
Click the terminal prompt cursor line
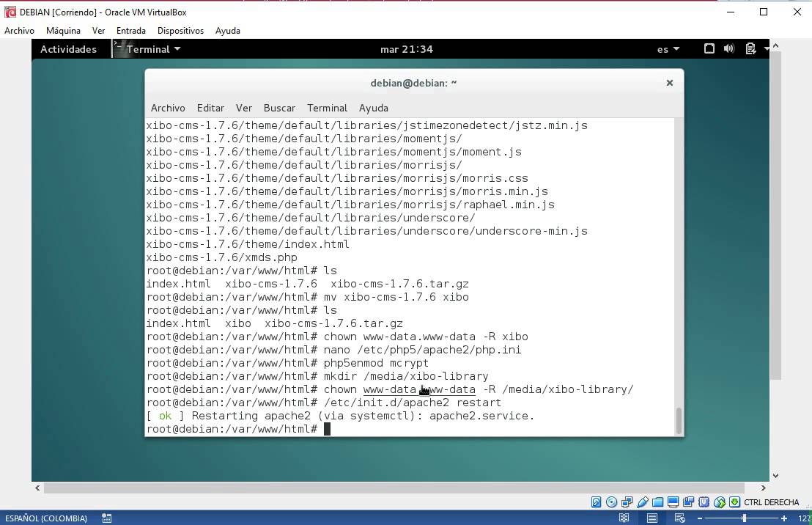tap(238, 429)
